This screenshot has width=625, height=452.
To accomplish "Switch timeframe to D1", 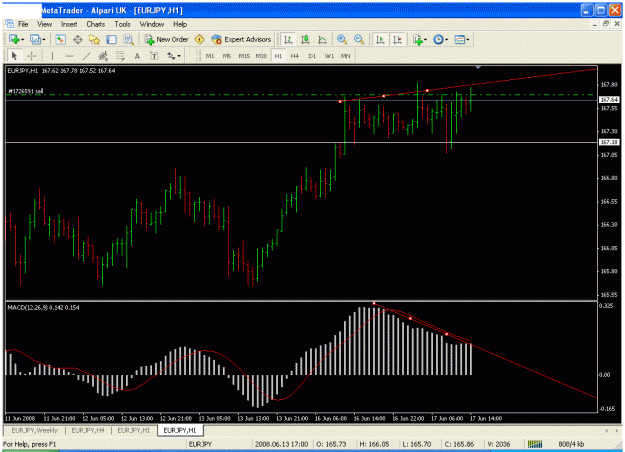I will [x=312, y=56].
